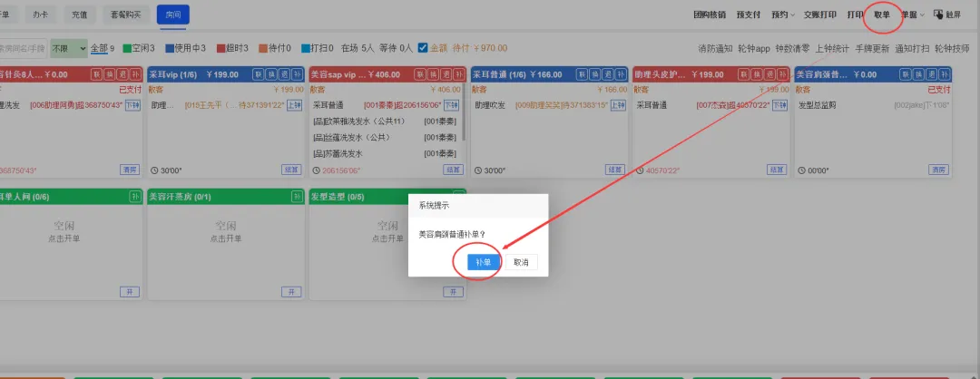Click 结算 on 采耳vip card

[291, 170]
